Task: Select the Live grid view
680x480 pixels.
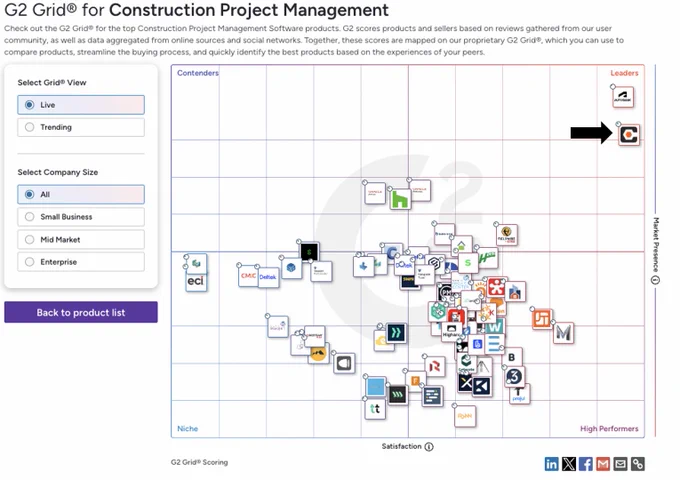Action: [81, 105]
